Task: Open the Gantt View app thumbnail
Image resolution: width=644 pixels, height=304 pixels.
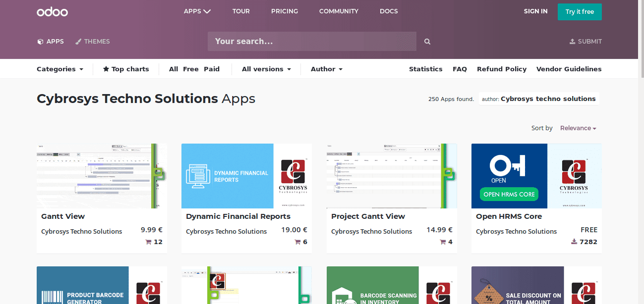Action: click(102, 176)
